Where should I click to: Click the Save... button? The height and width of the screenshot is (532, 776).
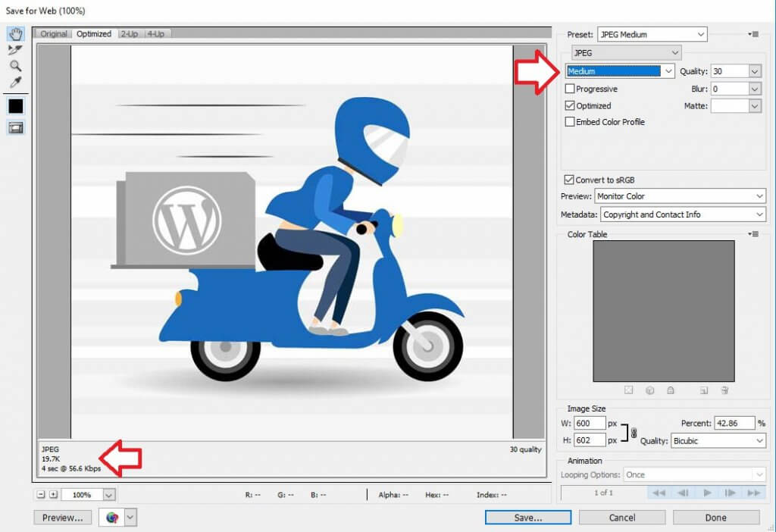(528, 518)
